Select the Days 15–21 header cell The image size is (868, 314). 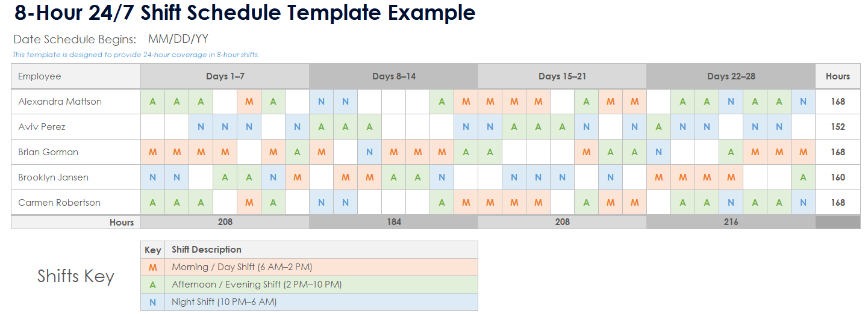tap(562, 76)
